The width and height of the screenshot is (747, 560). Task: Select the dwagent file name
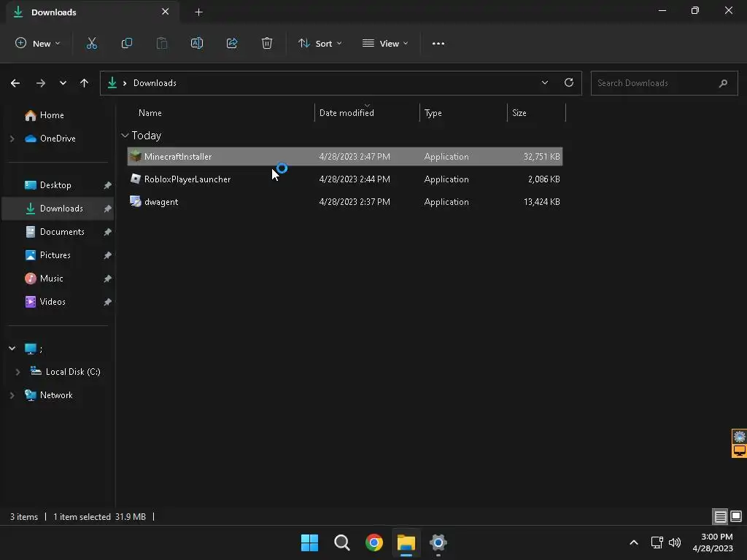(161, 202)
